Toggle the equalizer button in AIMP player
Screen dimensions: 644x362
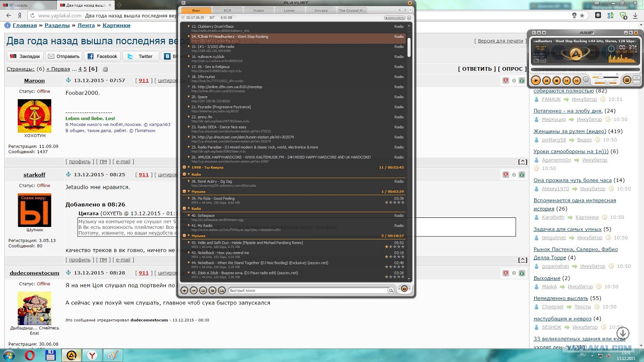636,78
